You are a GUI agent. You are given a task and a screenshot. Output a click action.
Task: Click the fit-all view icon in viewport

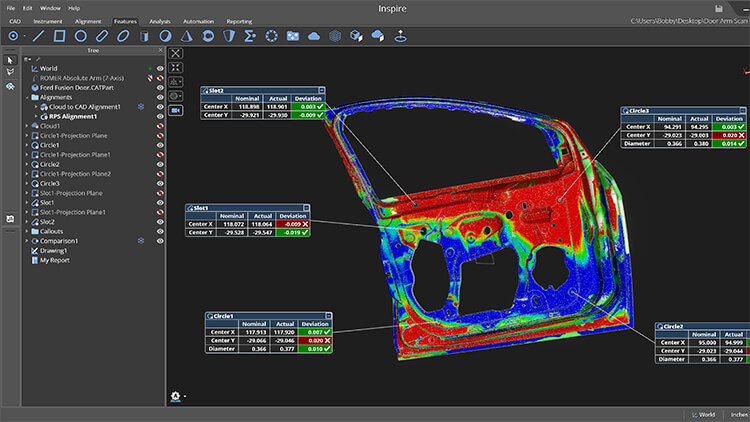click(176, 53)
